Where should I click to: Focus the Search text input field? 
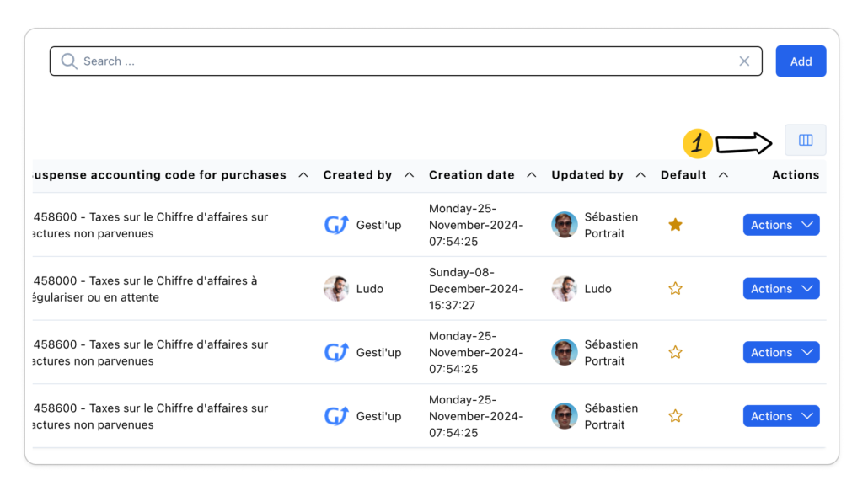pos(405,61)
